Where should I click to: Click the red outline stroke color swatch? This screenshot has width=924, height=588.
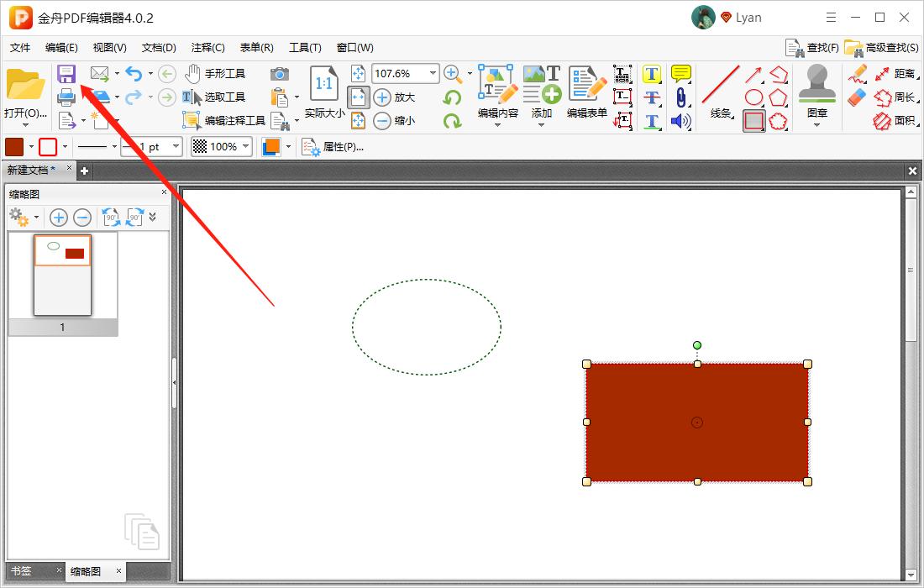tap(48, 147)
